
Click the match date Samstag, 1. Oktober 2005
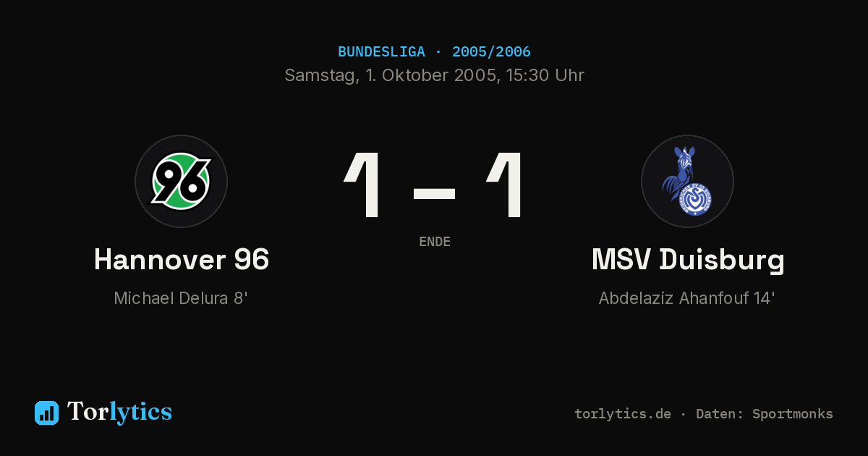point(388,75)
